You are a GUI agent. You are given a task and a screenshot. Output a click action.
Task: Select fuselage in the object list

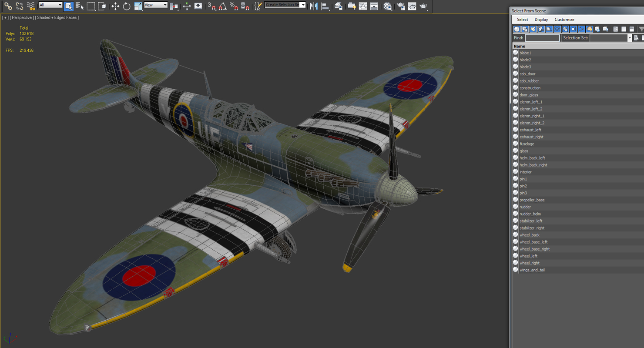(578, 144)
